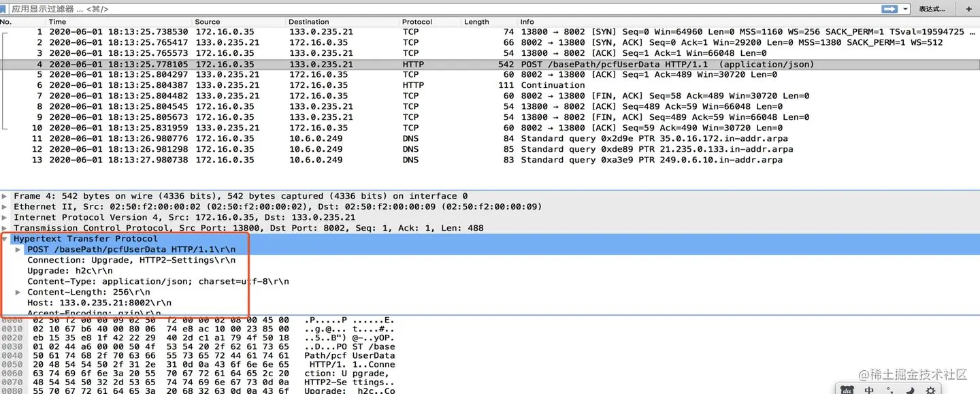This screenshot has width=980, height=394.
Task: Click the Baidu input method logo icon
Action: tap(847, 390)
